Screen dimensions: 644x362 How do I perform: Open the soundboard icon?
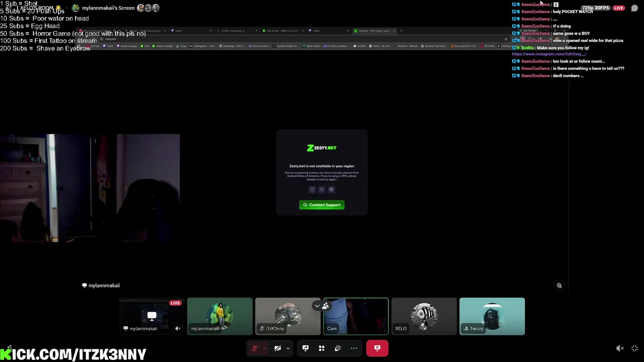pyautogui.click(x=338, y=348)
